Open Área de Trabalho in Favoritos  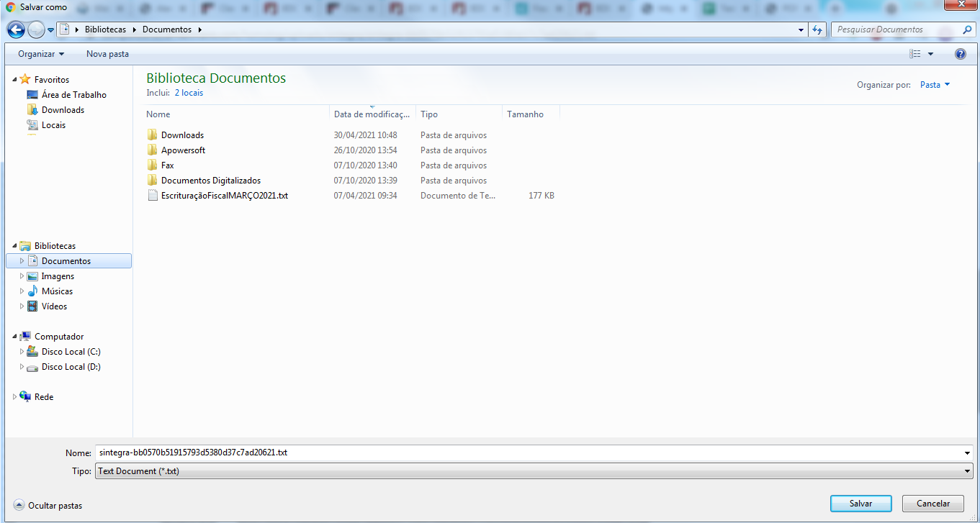(x=73, y=95)
